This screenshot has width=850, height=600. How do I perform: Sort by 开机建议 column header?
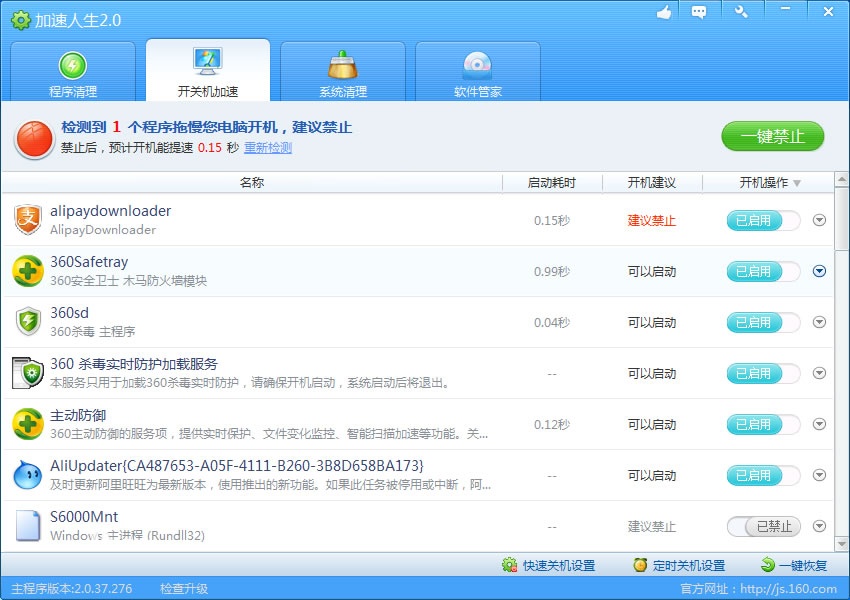(x=652, y=183)
